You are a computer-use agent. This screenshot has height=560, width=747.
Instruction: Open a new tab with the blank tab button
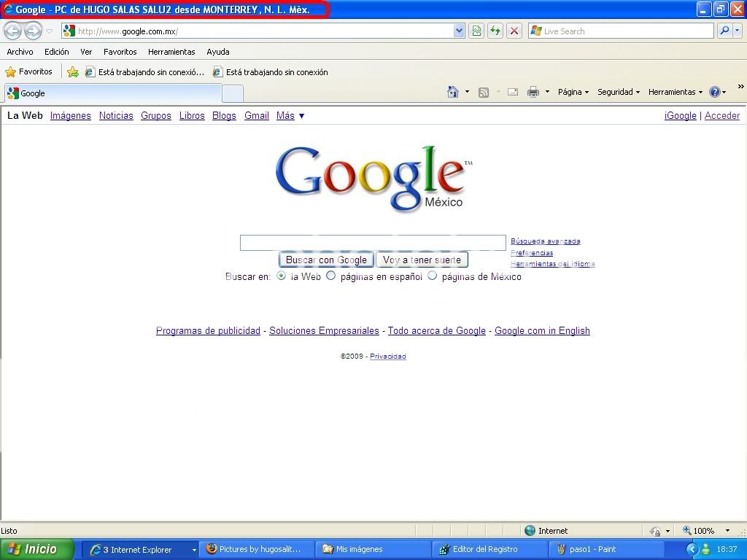[x=233, y=93]
